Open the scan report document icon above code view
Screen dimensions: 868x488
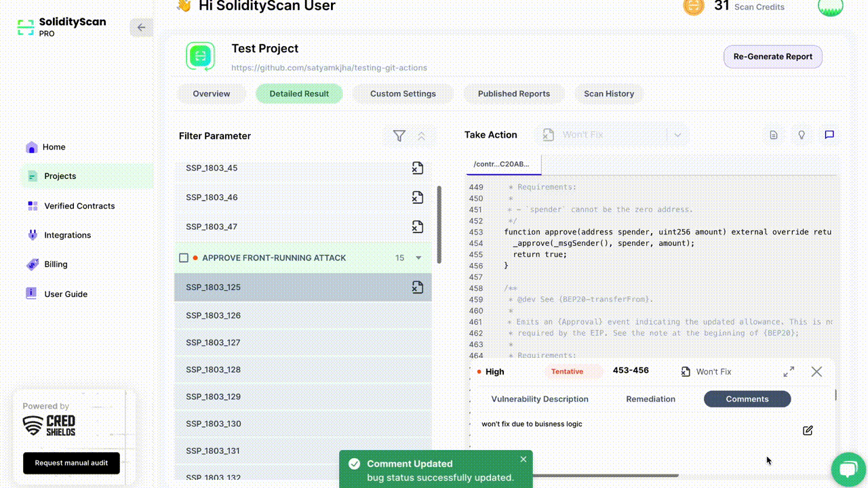click(x=773, y=135)
